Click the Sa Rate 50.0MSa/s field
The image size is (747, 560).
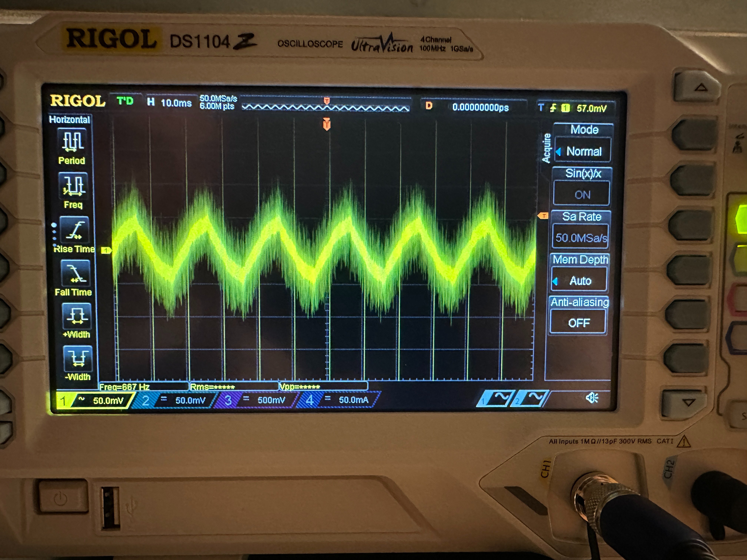(581, 238)
